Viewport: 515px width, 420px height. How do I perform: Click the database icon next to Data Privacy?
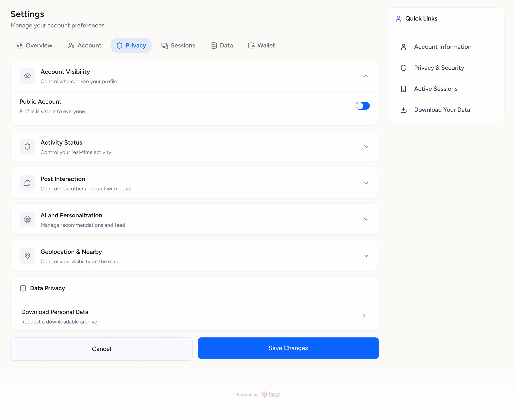pos(23,288)
